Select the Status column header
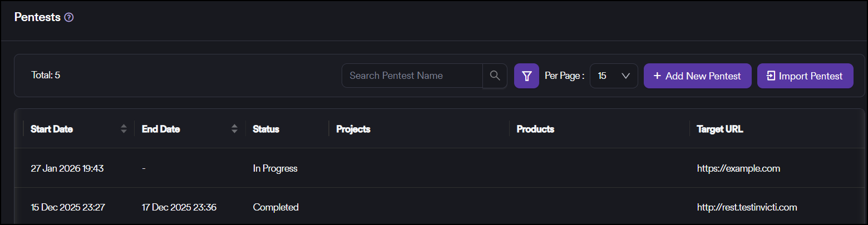The width and height of the screenshot is (868, 225). coord(266,129)
